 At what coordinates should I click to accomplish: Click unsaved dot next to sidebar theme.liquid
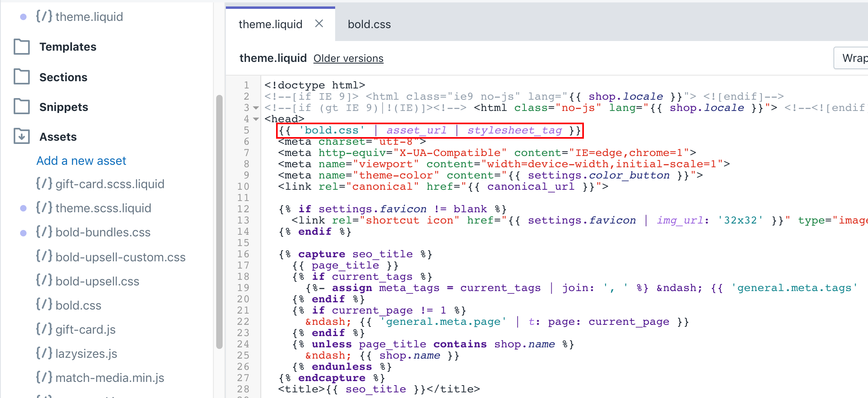click(x=23, y=17)
